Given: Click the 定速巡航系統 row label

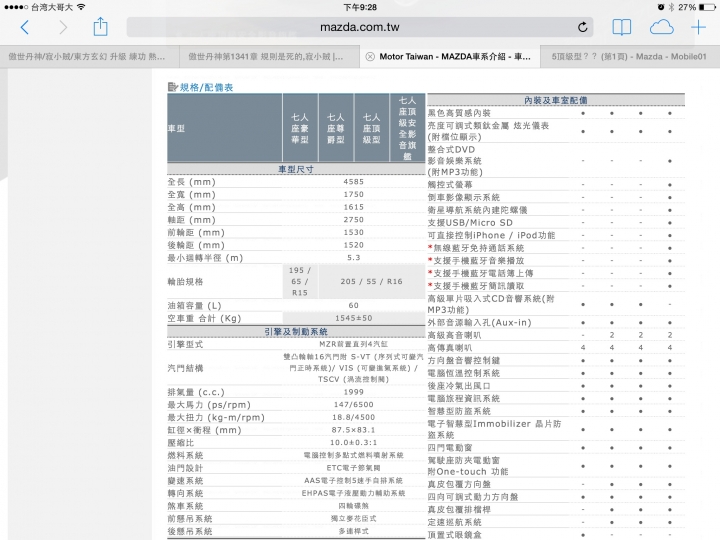Looking at the screenshot, I should (x=455, y=522).
